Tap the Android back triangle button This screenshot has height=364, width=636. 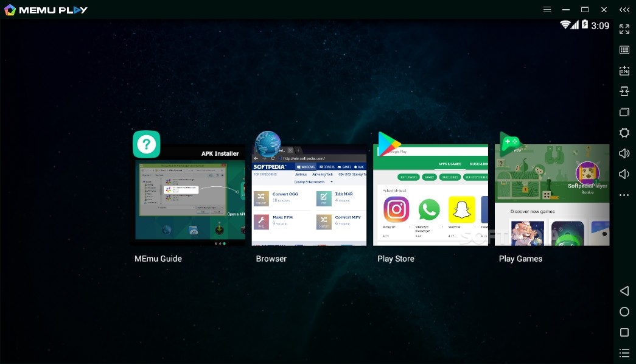(x=624, y=290)
